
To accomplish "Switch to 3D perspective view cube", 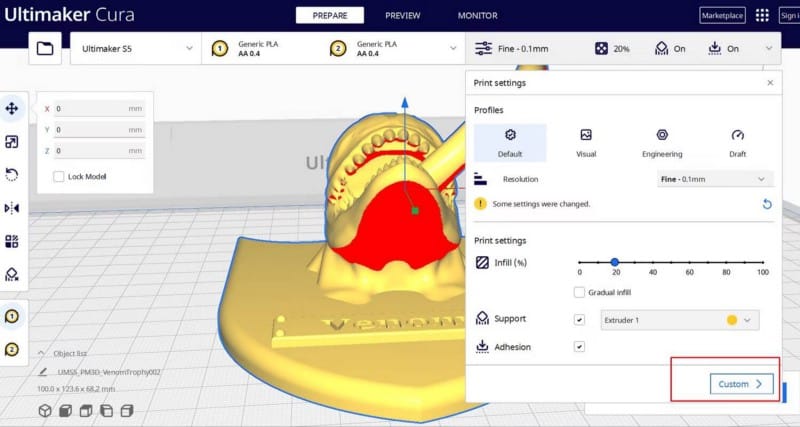I will (45, 410).
